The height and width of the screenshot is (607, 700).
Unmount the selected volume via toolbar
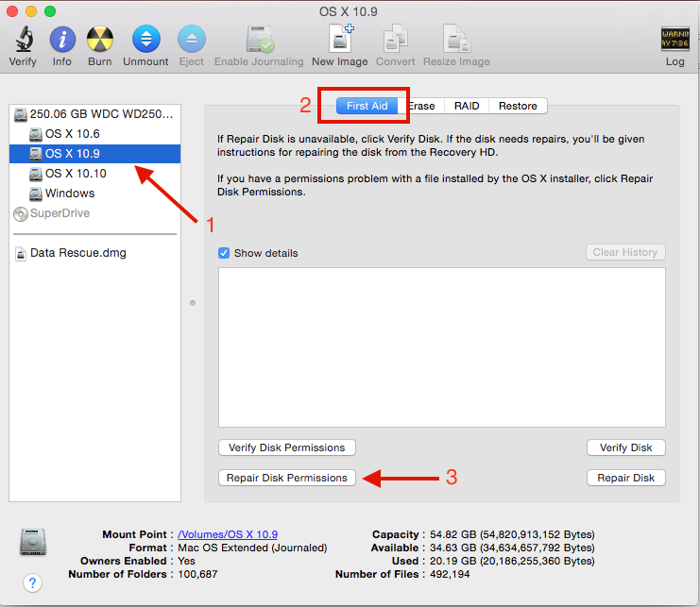(146, 40)
